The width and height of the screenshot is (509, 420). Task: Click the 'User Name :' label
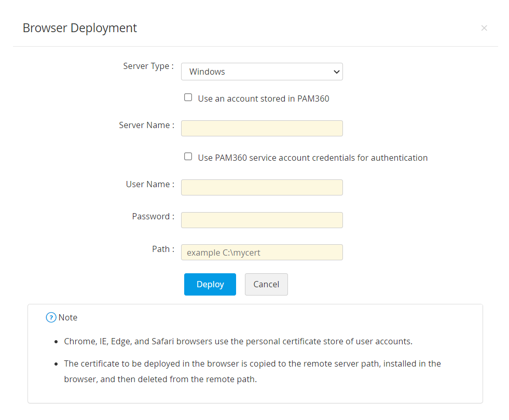point(150,185)
